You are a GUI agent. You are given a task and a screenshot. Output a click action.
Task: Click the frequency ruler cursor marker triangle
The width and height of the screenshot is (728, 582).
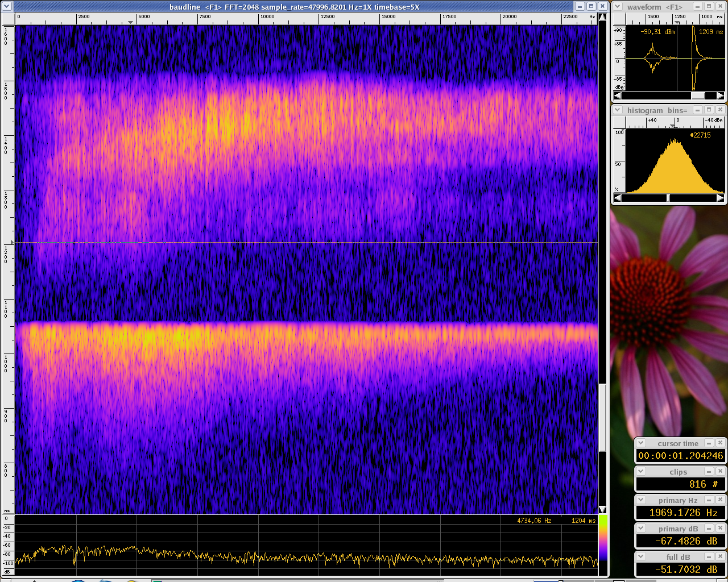[x=130, y=22]
